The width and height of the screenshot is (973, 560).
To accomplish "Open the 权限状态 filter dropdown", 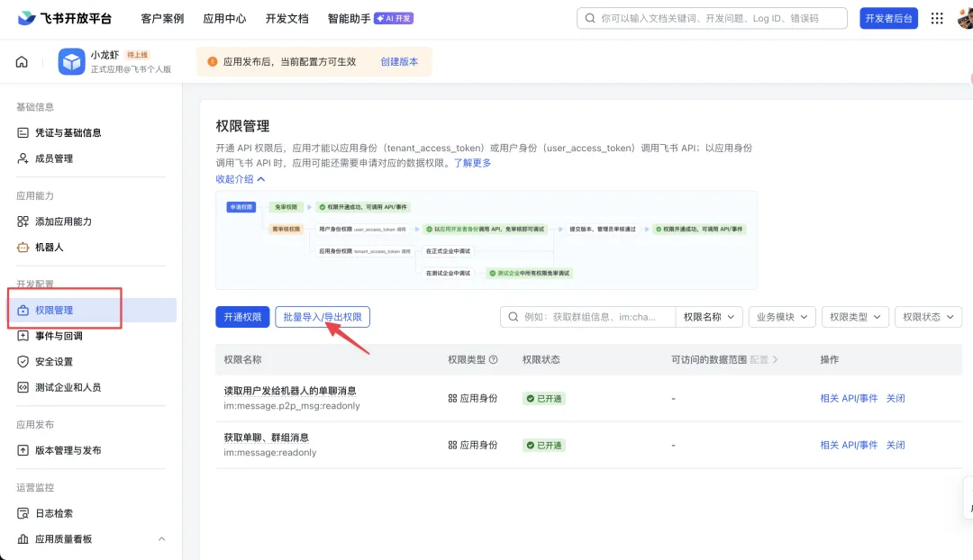I will (928, 317).
